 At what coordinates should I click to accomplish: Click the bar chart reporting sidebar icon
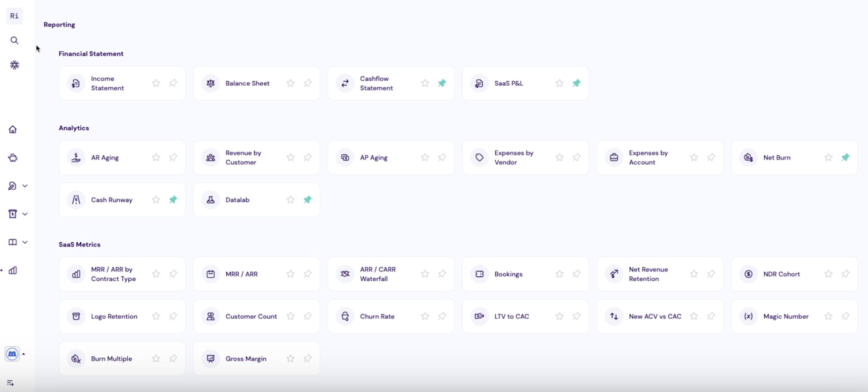[x=13, y=270]
